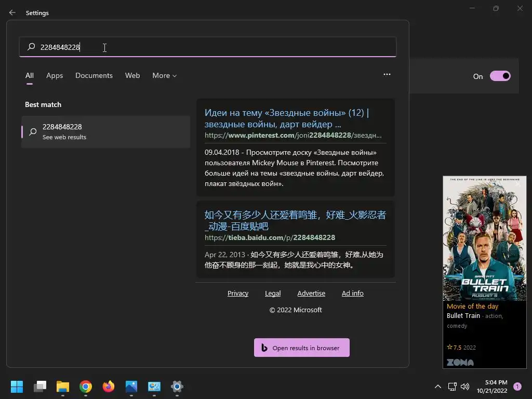Screen dimensions: 532x399
Task: Open the Pinterest Звездные войны result title
Action: coord(287,118)
